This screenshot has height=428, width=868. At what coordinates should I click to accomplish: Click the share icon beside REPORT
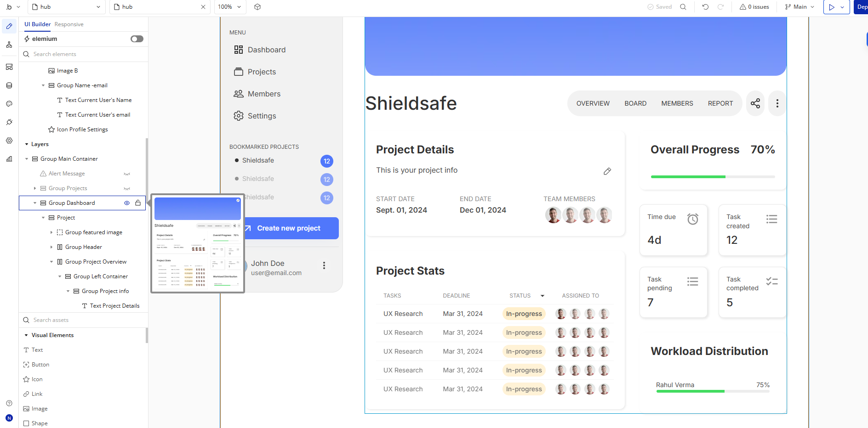(x=755, y=103)
